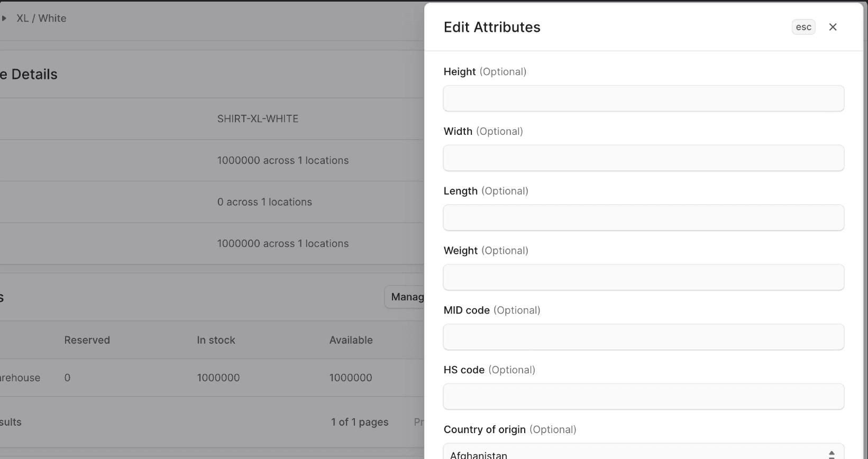The height and width of the screenshot is (459, 868).
Task: Click the In stock column header
Action: [x=216, y=341]
